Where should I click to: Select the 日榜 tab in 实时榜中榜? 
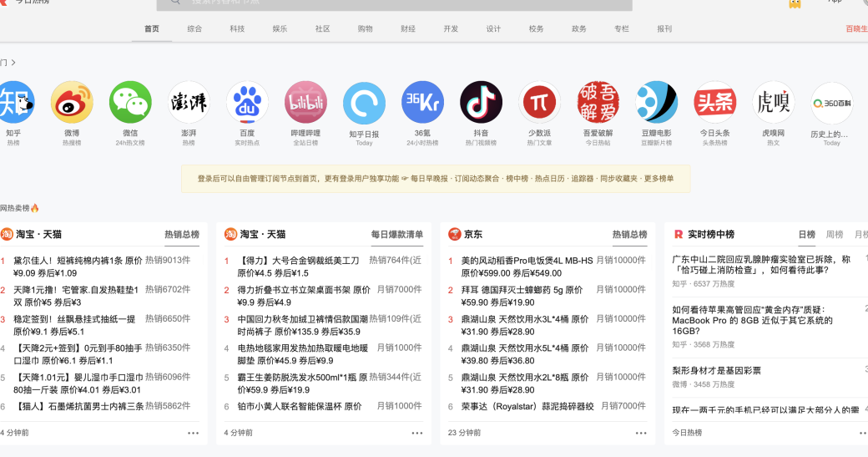tap(806, 235)
